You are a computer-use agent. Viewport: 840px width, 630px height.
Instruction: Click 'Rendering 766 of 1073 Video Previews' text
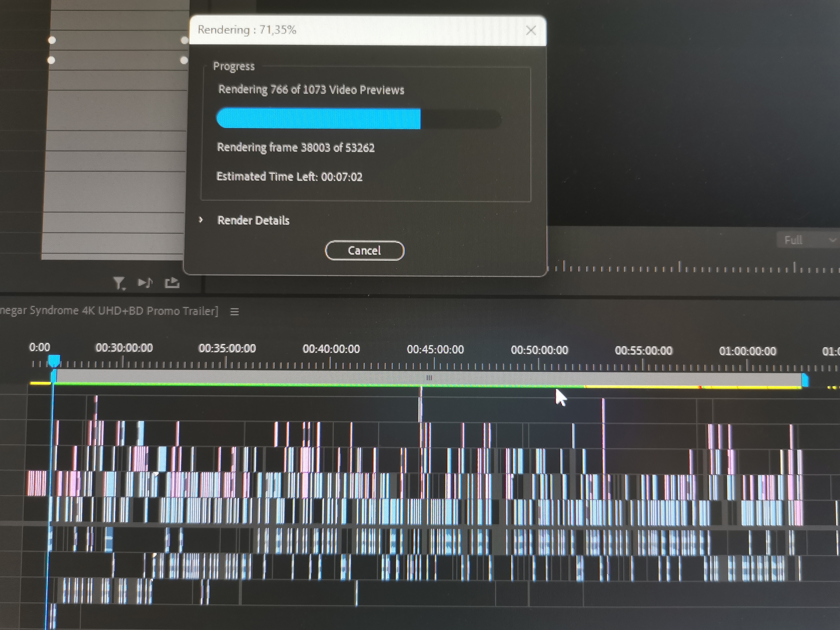[311, 90]
